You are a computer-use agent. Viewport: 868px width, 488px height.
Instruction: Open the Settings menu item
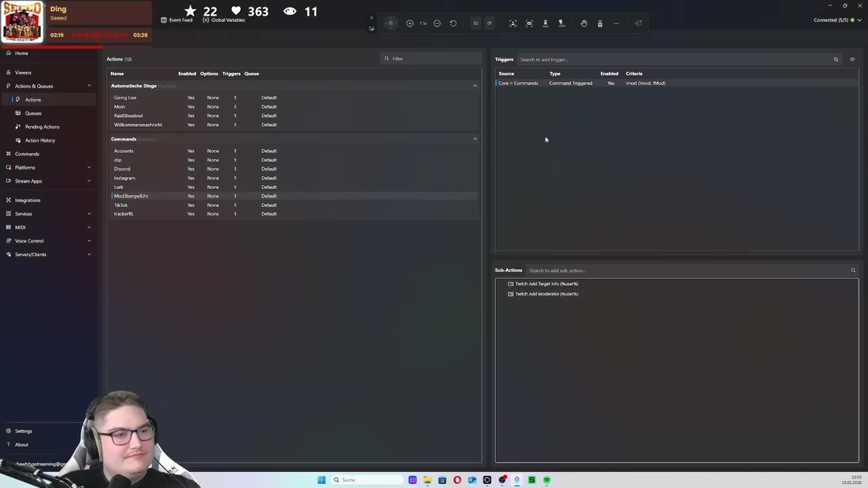click(x=24, y=431)
